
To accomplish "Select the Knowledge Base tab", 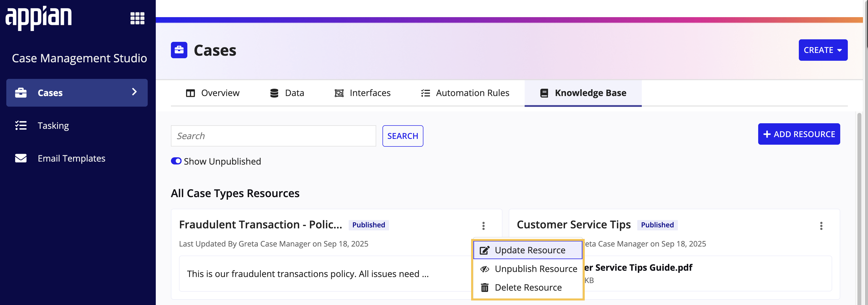I will coord(583,93).
